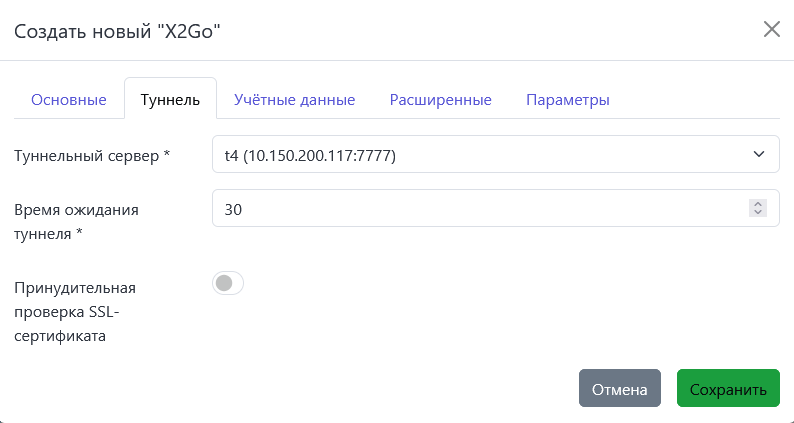
Task: Open the Учётные данные tab
Action: [x=294, y=100]
